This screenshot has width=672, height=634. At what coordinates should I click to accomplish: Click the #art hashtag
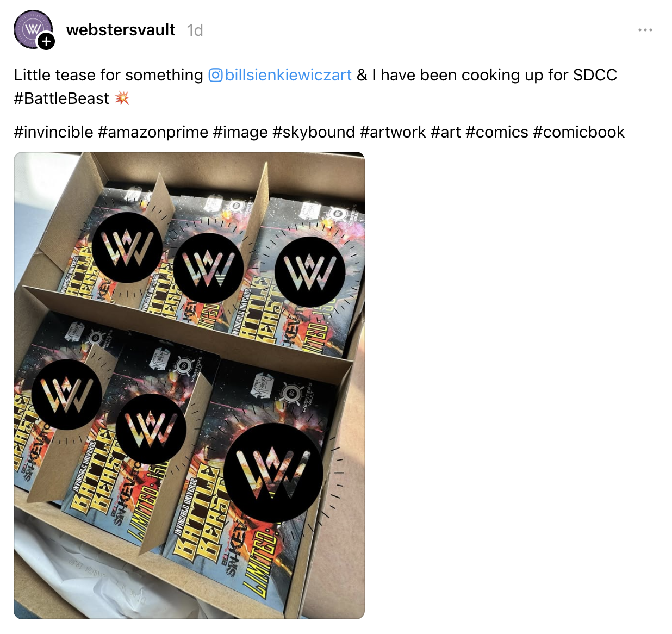click(446, 132)
